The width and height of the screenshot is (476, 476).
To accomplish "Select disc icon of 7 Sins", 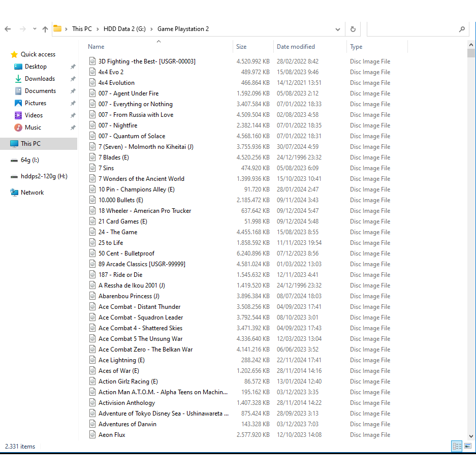I will click(x=92, y=168).
